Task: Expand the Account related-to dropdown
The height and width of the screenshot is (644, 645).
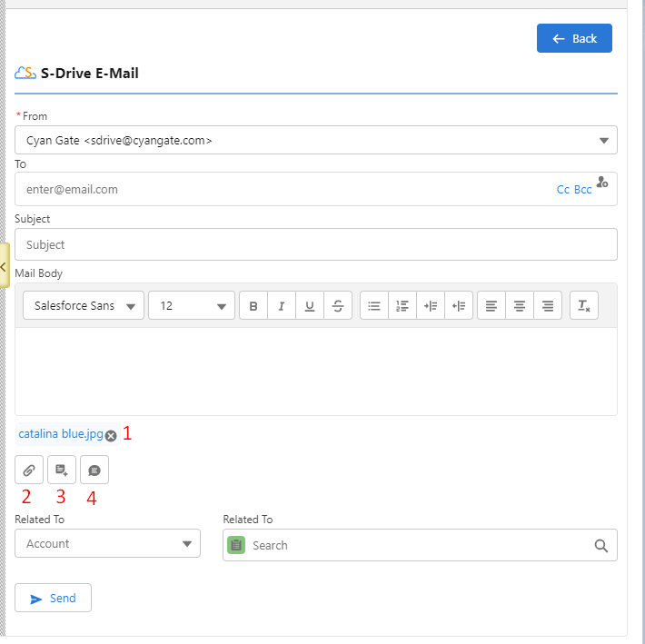Action: [107, 544]
